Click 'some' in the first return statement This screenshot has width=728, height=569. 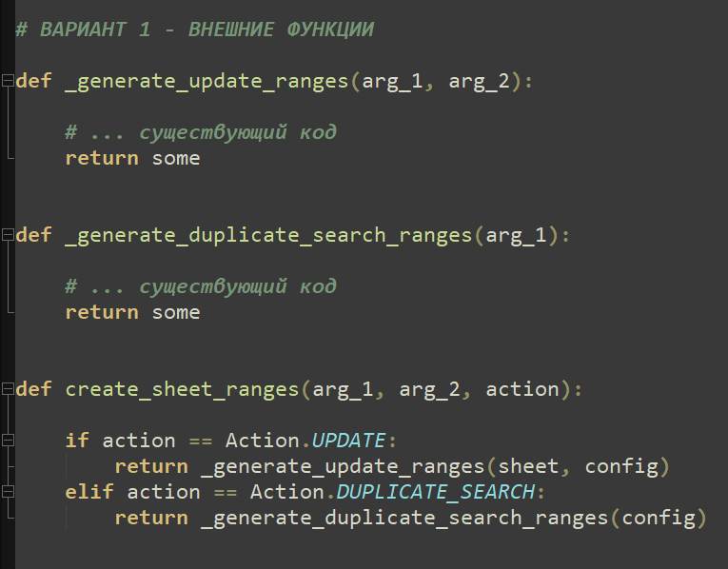coord(176,158)
